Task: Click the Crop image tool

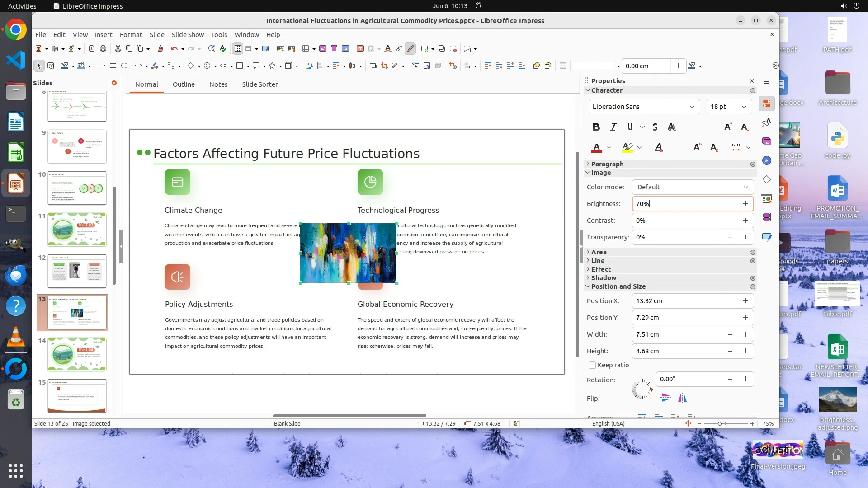Action: coord(384,66)
